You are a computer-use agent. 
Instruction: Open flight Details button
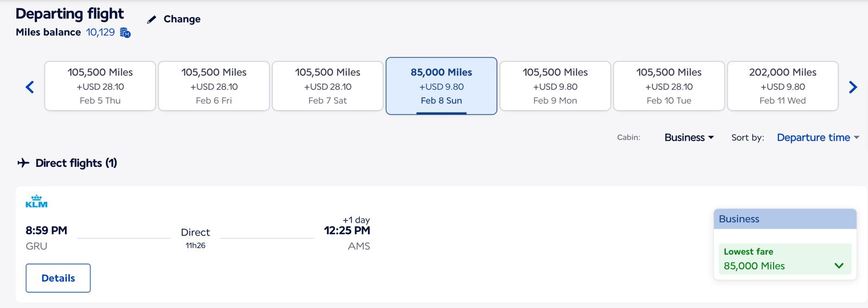[58, 278]
